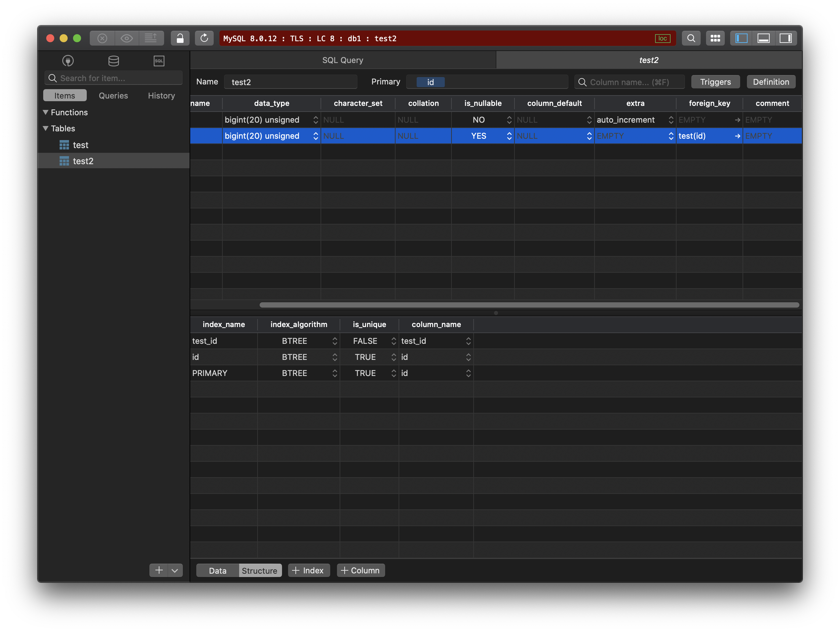Click the Triggers button
The width and height of the screenshot is (840, 632).
715,82
